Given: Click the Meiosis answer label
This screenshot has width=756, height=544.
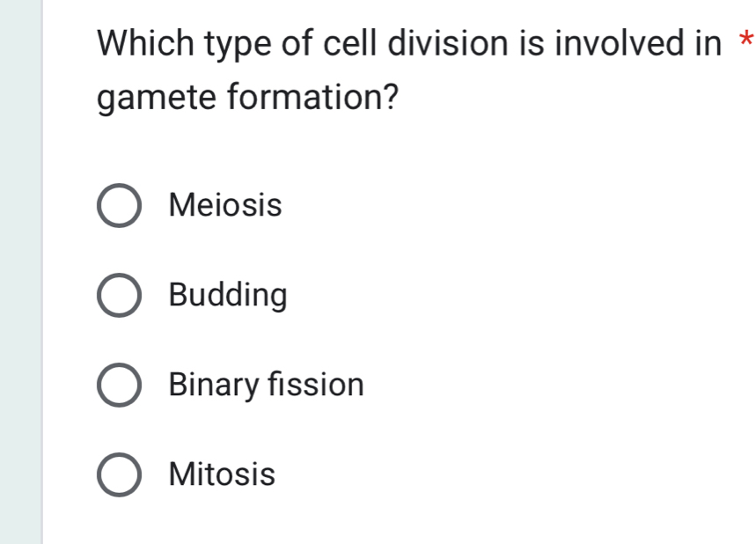Looking at the screenshot, I should (x=224, y=205).
